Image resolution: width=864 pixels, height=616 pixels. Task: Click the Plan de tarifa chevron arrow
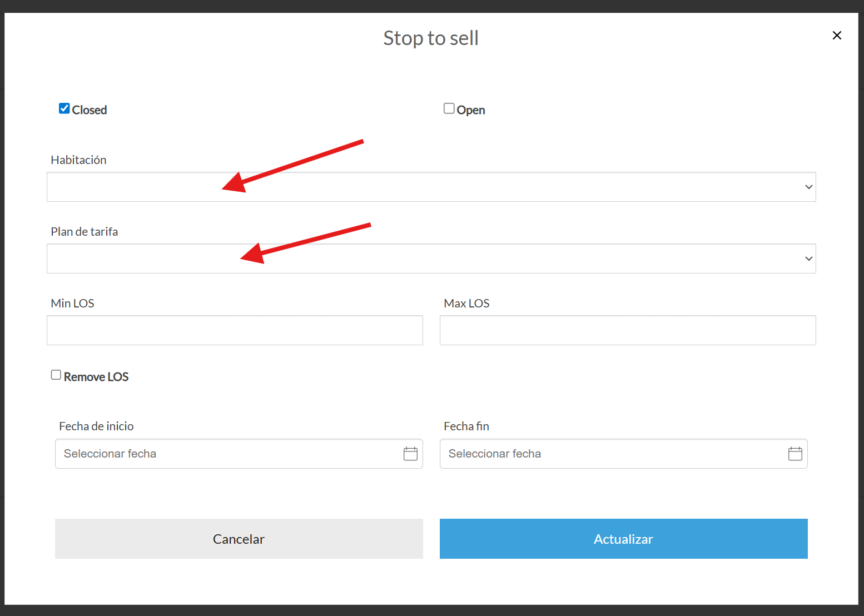coord(808,259)
